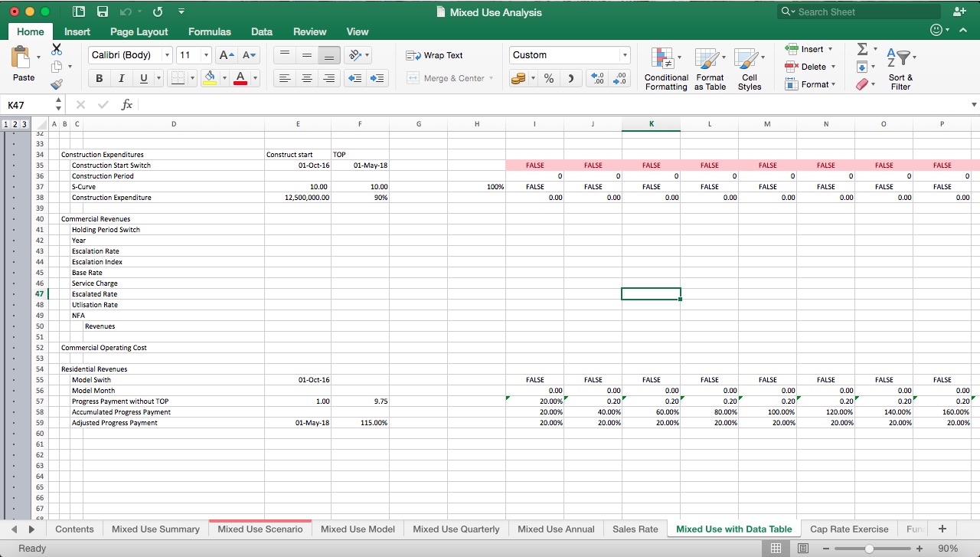Toggle italic formatting

(x=121, y=78)
